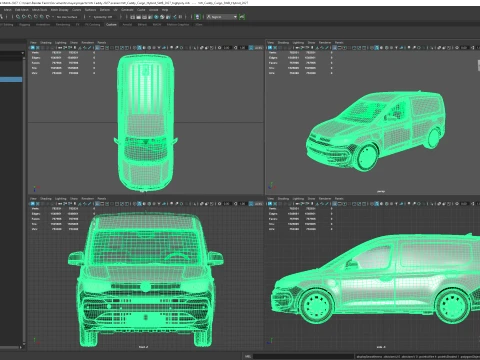Open Shading menu in top-view panel

(x=46, y=43)
